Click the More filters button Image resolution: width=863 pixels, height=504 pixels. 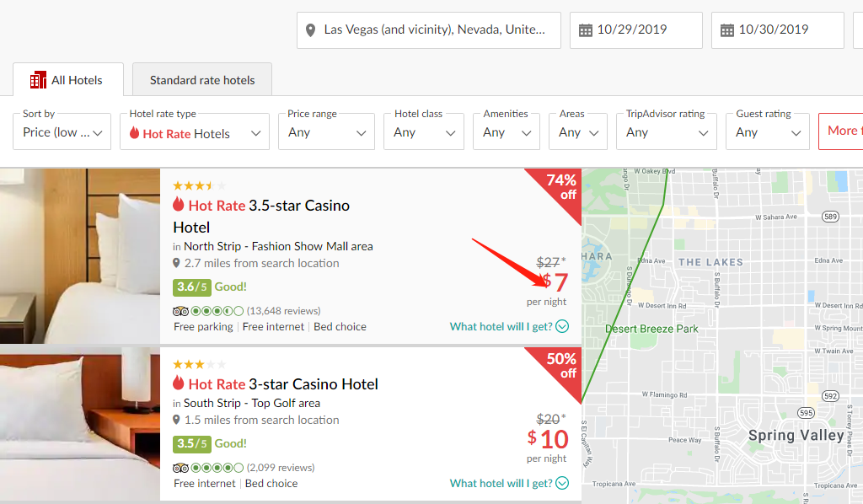click(x=840, y=131)
